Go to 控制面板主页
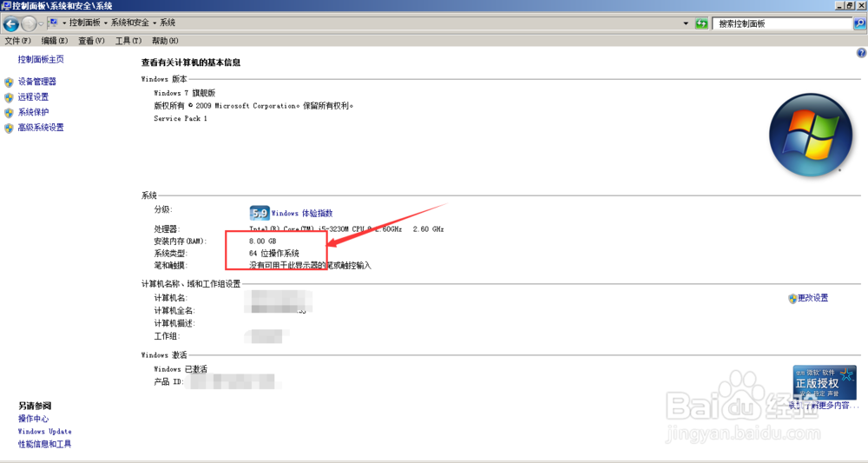 41,59
